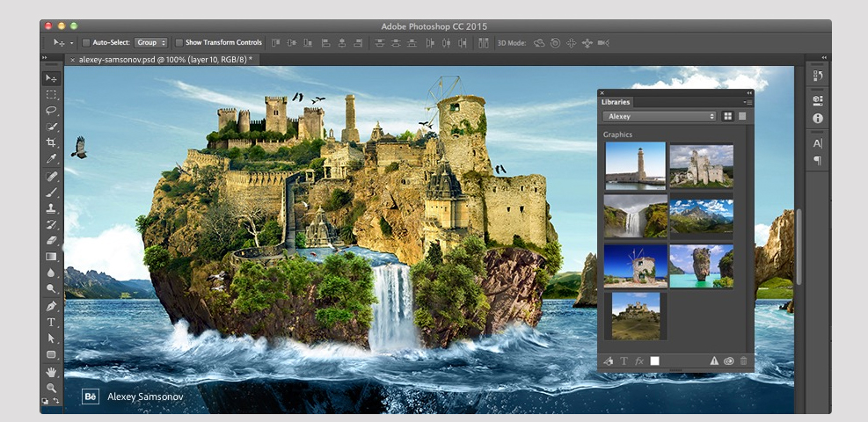The image size is (868, 422).
Task: Add character style in Libraries footer
Action: [x=624, y=360]
